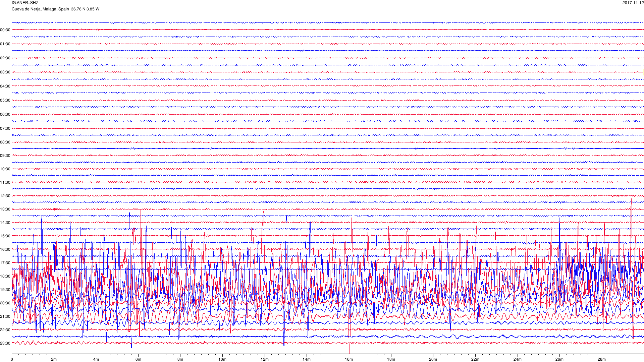Click the 10m axis label

tap(222, 359)
